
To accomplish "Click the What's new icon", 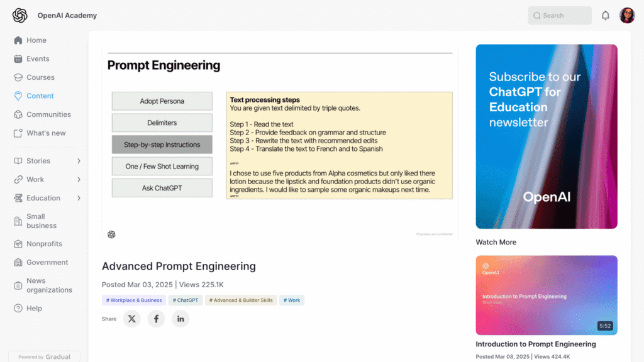I will 18,133.
